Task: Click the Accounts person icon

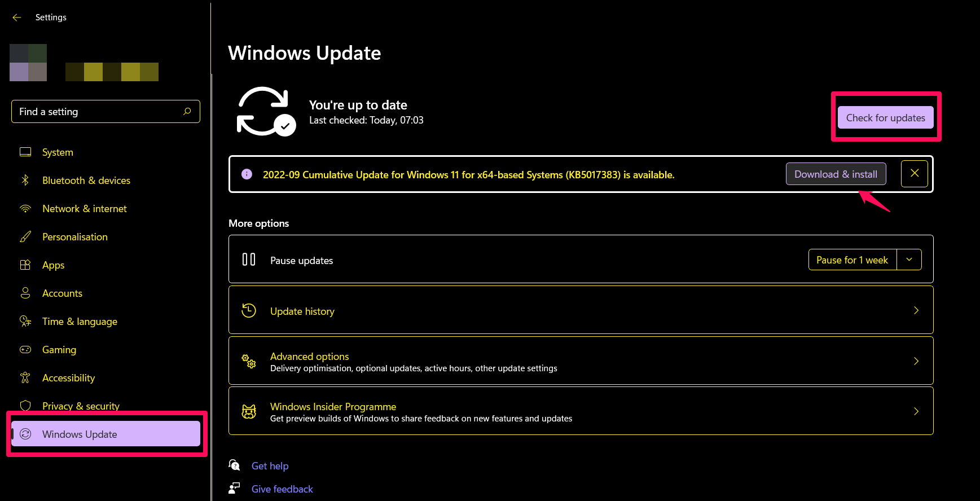Action: click(x=25, y=293)
